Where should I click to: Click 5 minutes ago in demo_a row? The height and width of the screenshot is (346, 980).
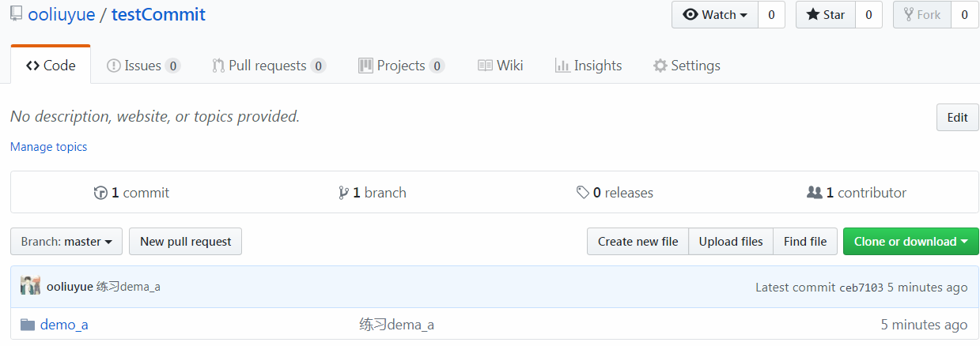coord(924,325)
